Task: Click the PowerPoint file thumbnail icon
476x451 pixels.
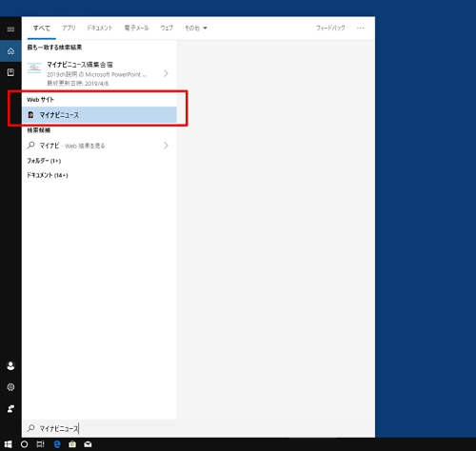Action: (x=34, y=68)
